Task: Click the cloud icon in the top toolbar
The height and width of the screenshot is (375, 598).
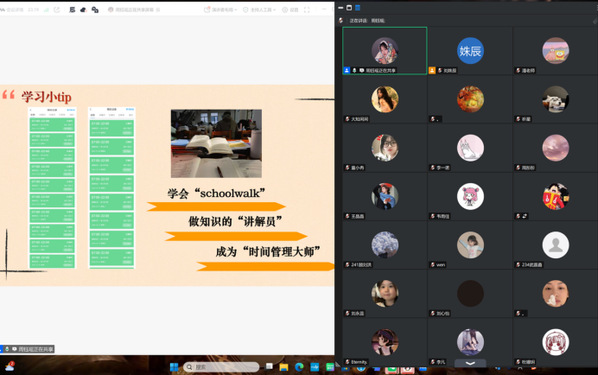Action: coord(83,10)
